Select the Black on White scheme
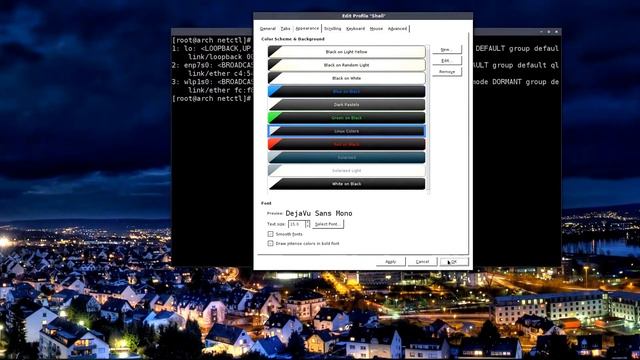Viewport: 640px width, 360px height. [346, 78]
